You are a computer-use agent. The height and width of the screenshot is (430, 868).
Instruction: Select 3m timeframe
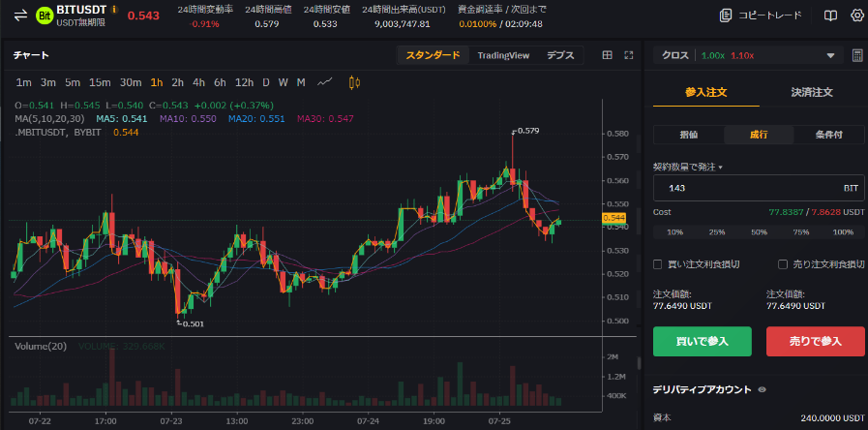pos(48,82)
